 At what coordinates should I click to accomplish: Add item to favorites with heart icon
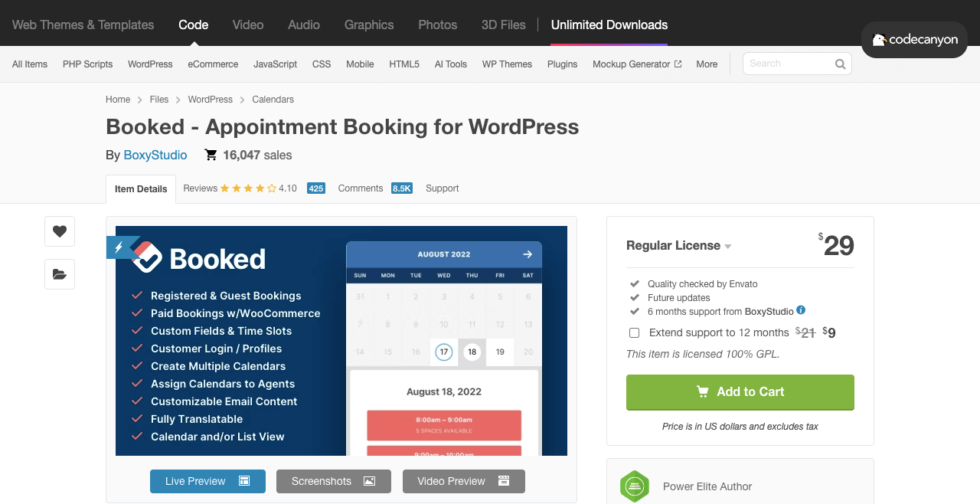coord(60,231)
